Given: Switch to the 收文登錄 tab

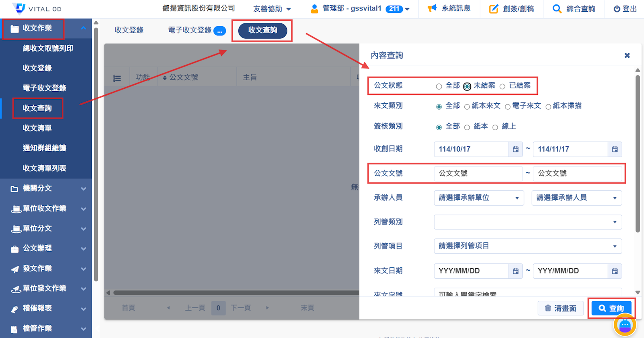Looking at the screenshot, I should (x=129, y=30).
